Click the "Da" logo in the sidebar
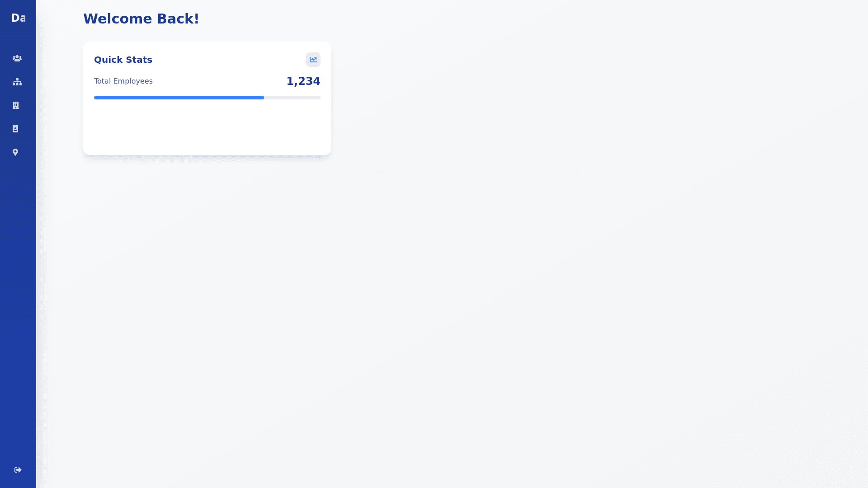This screenshot has width=868, height=488. [x=18, y=18]
